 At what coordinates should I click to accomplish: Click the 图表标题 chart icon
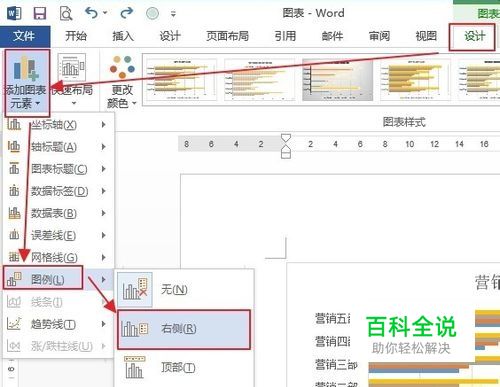point(14,169)
